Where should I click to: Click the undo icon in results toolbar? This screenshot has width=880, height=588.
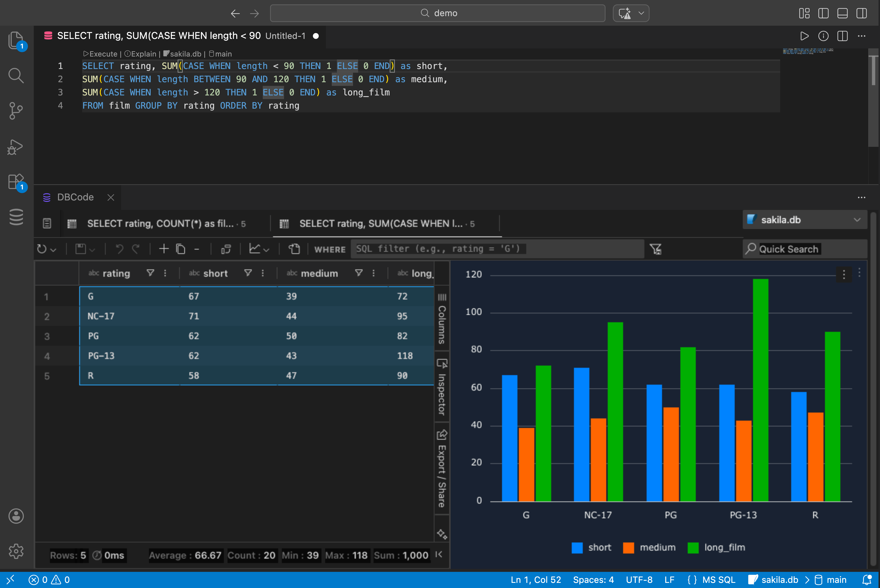click(119, 249)
